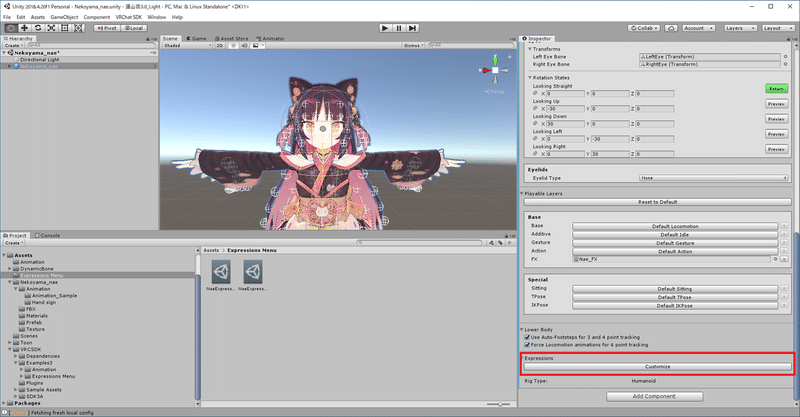
Task: Adjust the Project icon size slider
Action: (x=499, y=404)
